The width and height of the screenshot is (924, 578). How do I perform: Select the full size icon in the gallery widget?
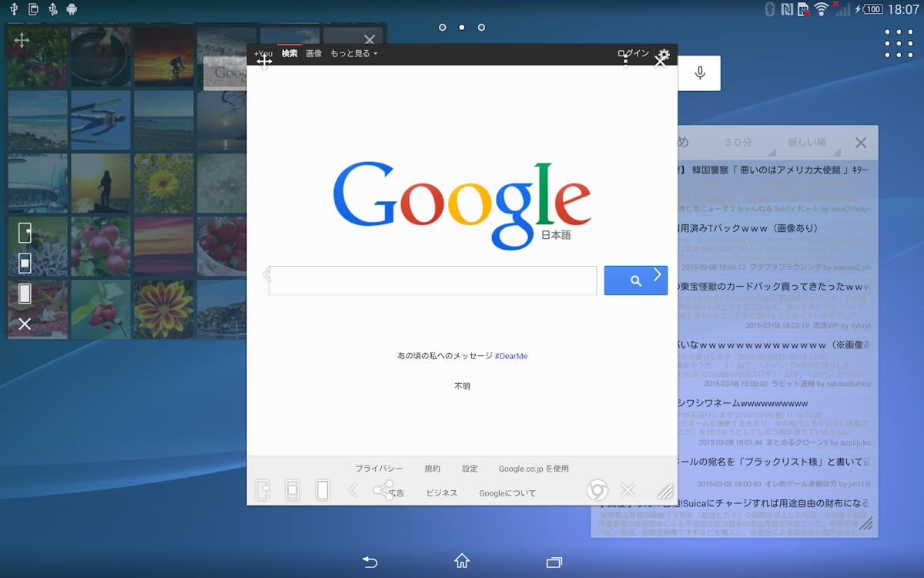[25, 294]
